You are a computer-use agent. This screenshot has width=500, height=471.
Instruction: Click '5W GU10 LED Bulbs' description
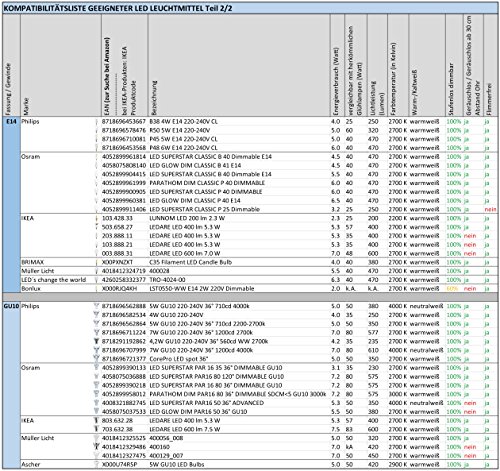177,464
